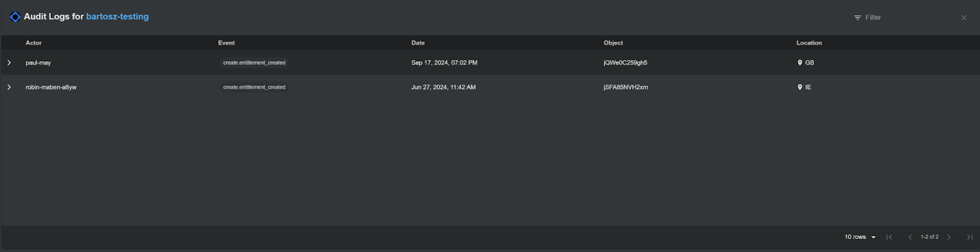Sort by the Date column header
This screenshot has height=252, width=980.
(418, 43)
